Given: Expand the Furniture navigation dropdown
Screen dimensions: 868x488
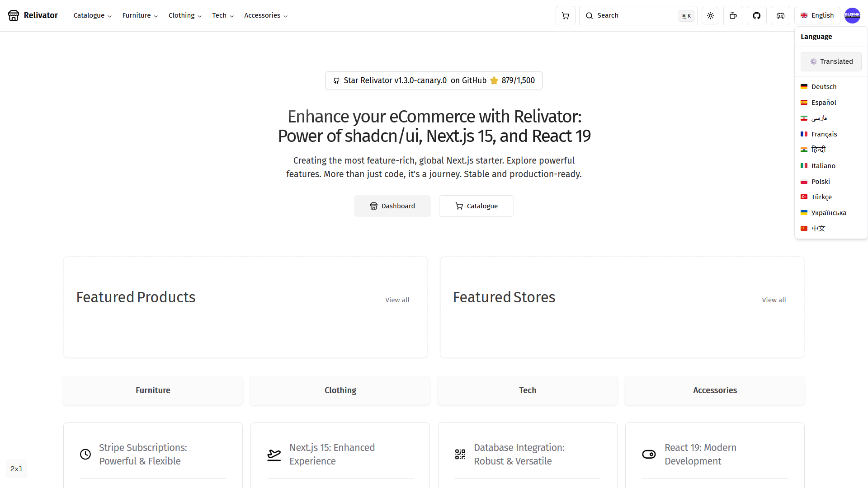Looking at the screenshot, I should (140, 15).
